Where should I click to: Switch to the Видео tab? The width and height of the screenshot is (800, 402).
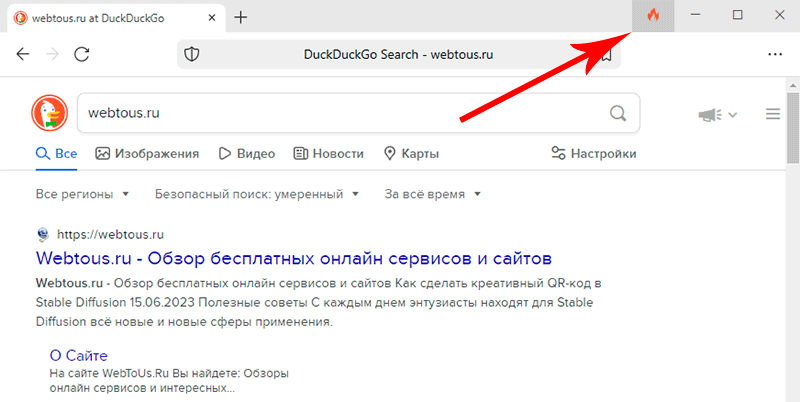pos(247,154)
